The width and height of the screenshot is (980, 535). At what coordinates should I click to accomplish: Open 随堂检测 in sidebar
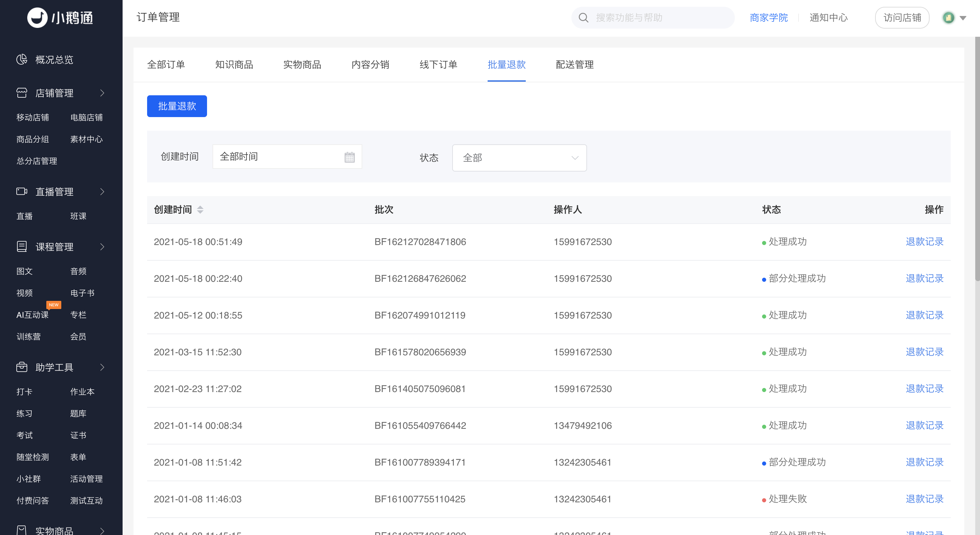click(x=33, y=457)
